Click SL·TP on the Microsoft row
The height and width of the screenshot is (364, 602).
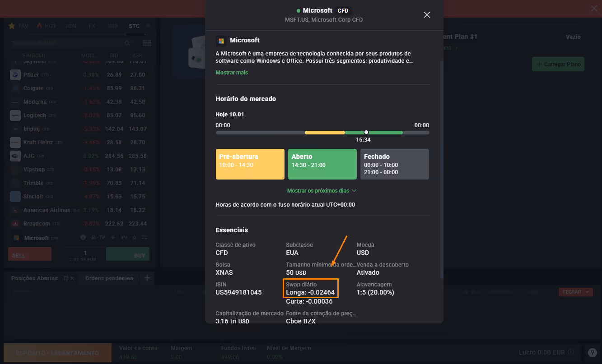tap(98, 238)
